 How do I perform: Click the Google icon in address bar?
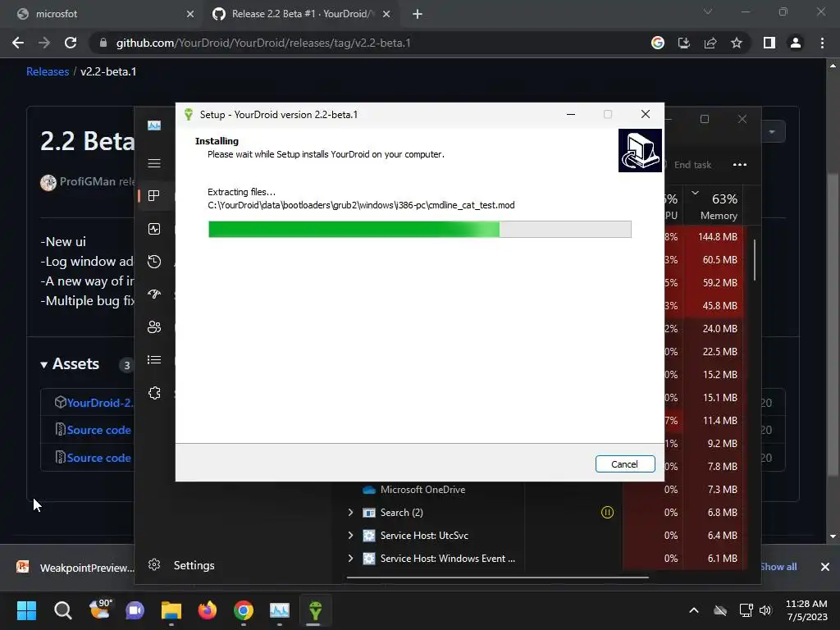pos(658,43)
